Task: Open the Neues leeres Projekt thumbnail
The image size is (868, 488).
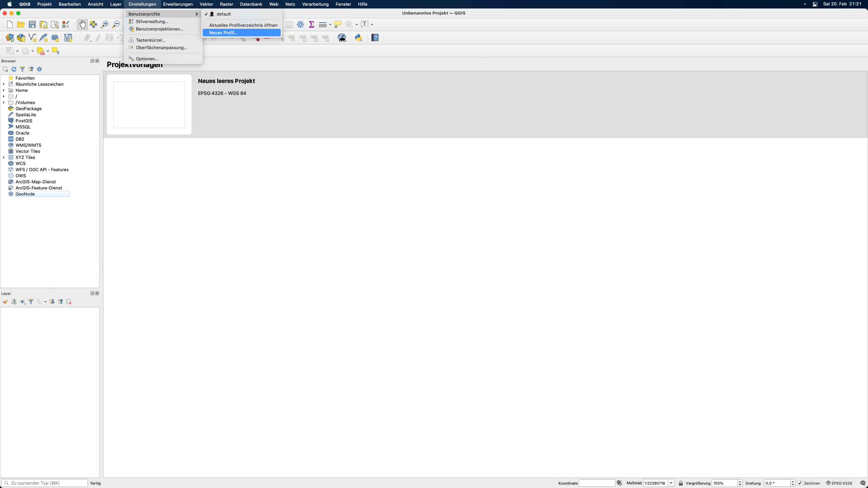Action: tap(149, 104)
